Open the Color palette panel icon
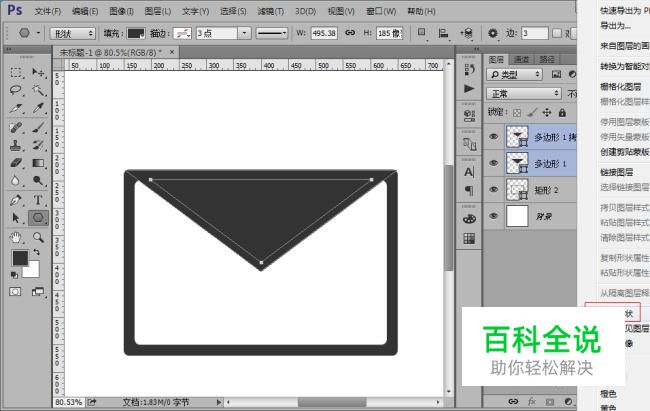650x411 pixels. [469, 219]
